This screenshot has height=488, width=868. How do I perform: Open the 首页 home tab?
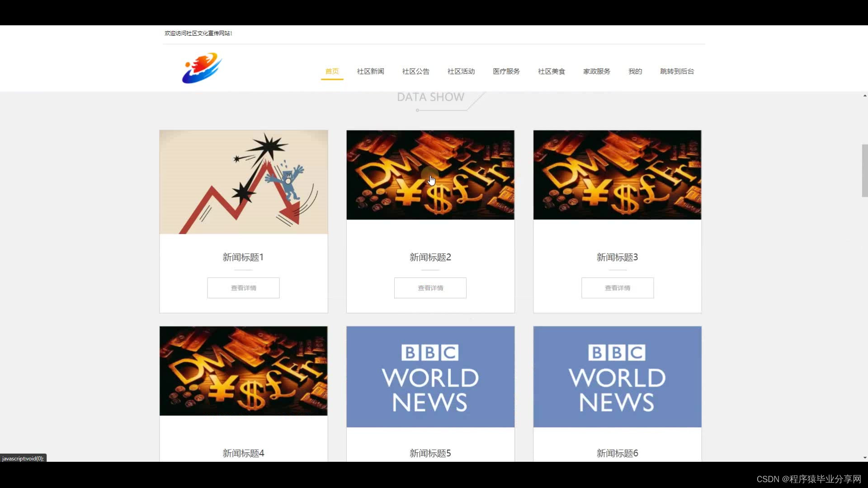click(x=332, y=71)
